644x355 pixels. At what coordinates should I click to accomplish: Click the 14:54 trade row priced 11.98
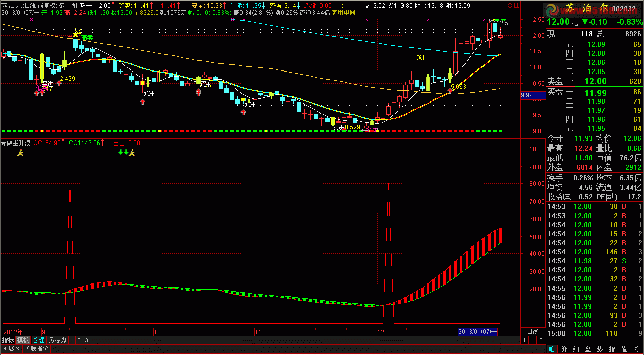pyautogui.click(x=595, y=261)
